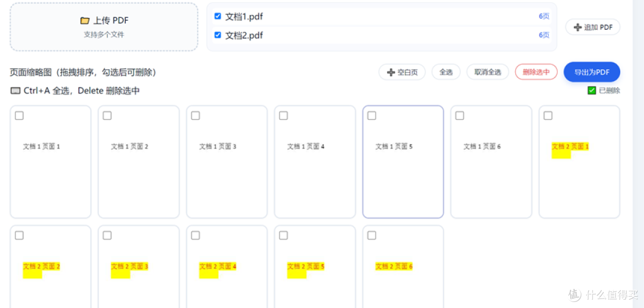Click the red 删除选中 button
This screenshot has height=308, width=644.
[x=536, y=72]
